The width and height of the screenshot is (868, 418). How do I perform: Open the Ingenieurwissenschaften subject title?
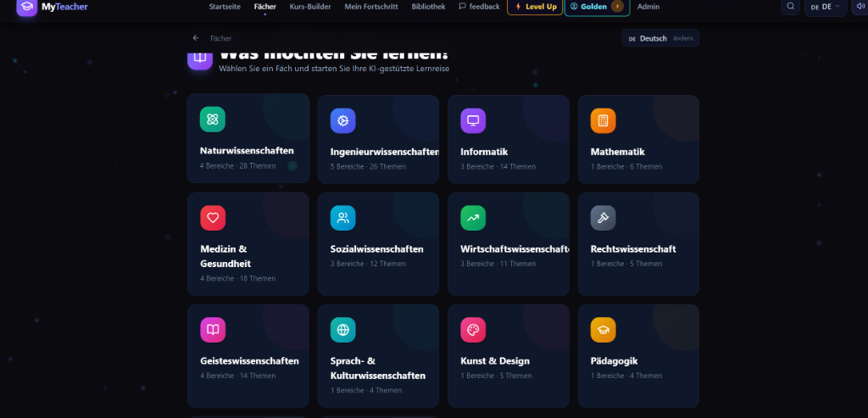click(385, 152)
